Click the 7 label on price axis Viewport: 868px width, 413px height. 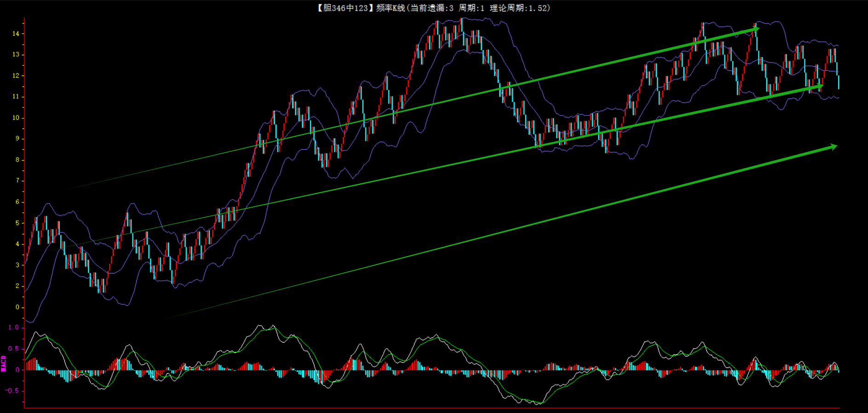pos(17,180)
